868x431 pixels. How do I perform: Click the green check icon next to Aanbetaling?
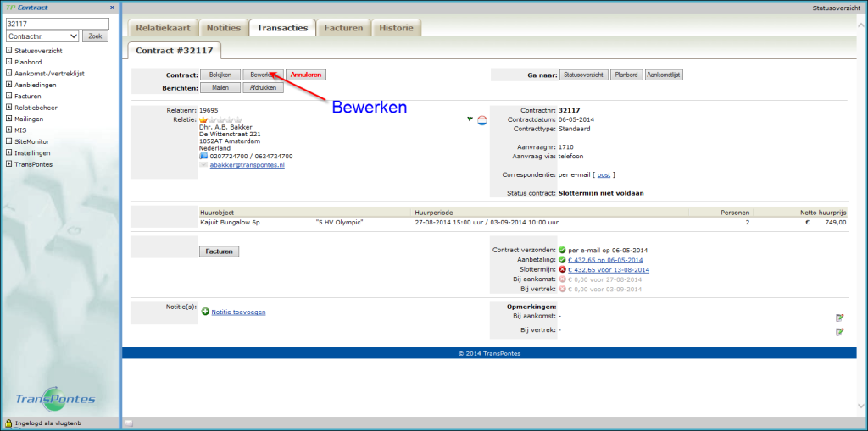tap(562, 259)
